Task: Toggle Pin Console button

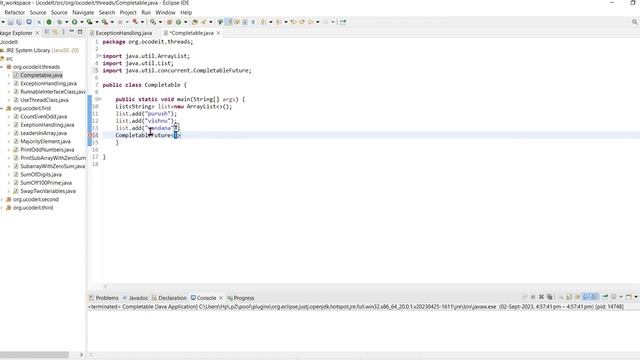Action: pos(605,297)
